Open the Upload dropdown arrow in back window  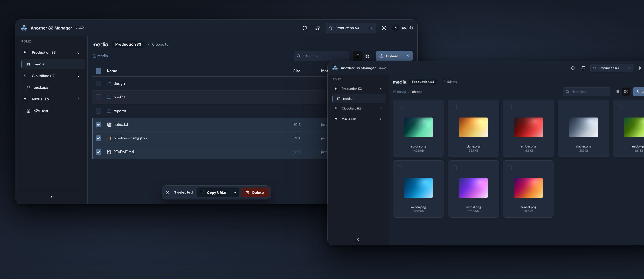[408, 56]
